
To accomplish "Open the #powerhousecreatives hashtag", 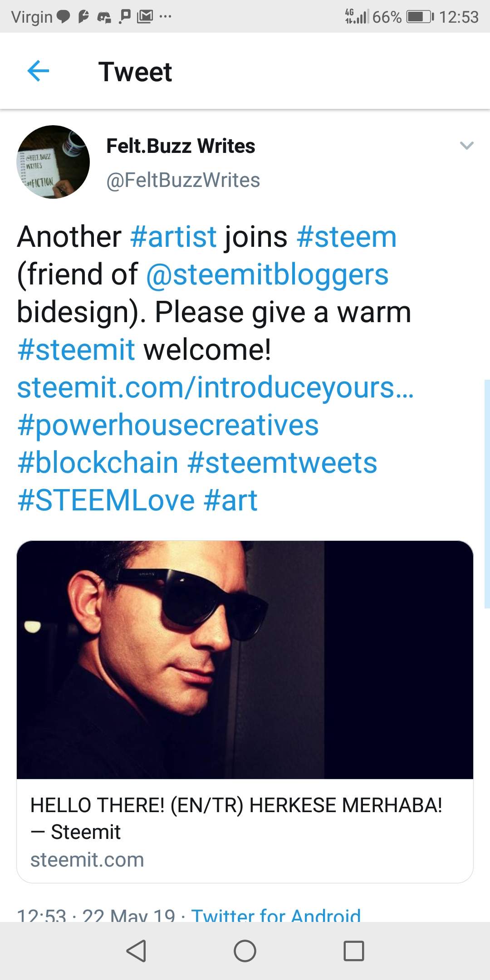I will [168, 425].
